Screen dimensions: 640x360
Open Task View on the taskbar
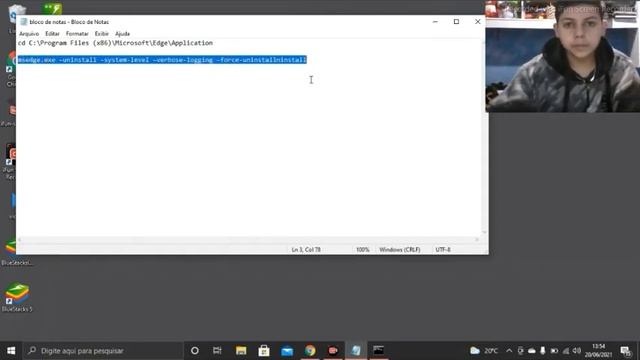click(x=217, y=351)
